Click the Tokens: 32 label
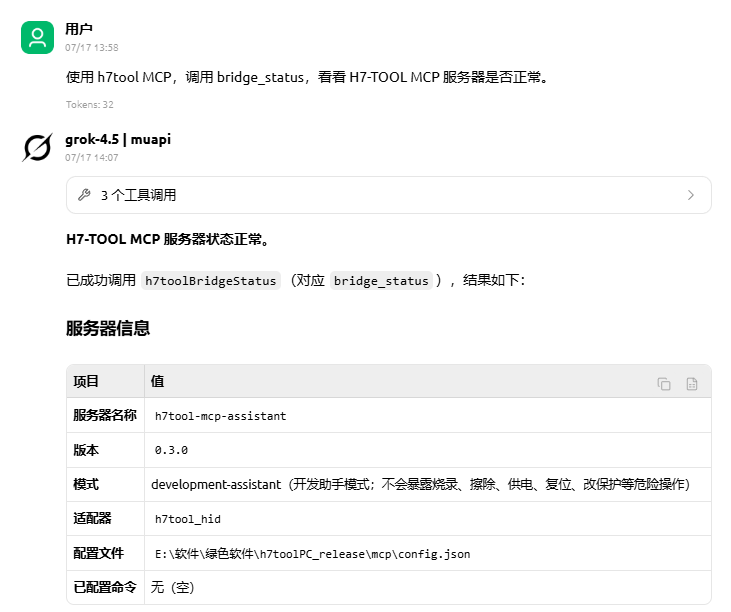This screenshot has width=731, height=612. pos(90,104)
